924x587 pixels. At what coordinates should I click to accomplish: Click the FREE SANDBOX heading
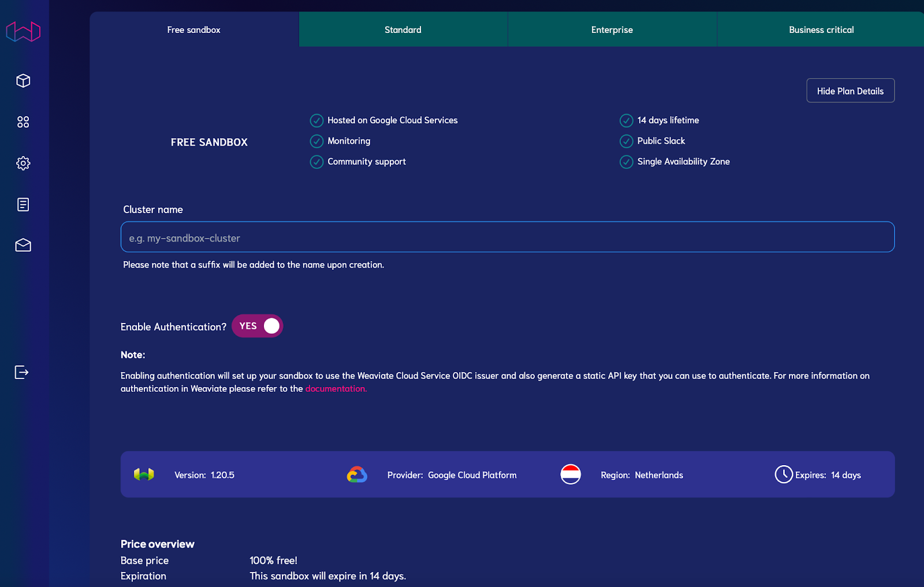point(209,142)
